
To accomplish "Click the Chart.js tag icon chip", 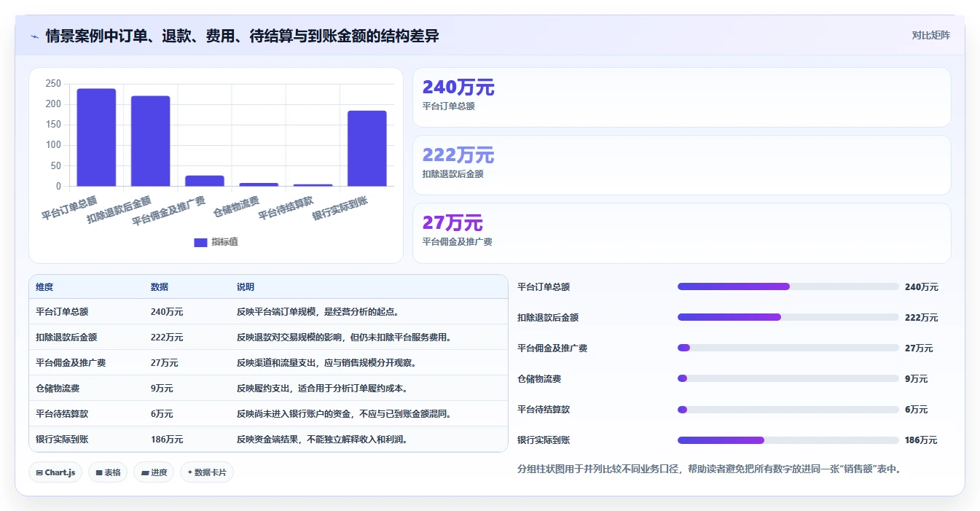I will tap(56, 472).
